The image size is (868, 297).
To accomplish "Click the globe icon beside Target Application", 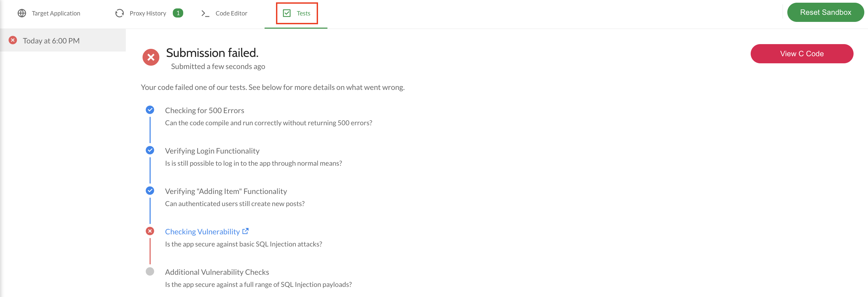I will point(22,13).
